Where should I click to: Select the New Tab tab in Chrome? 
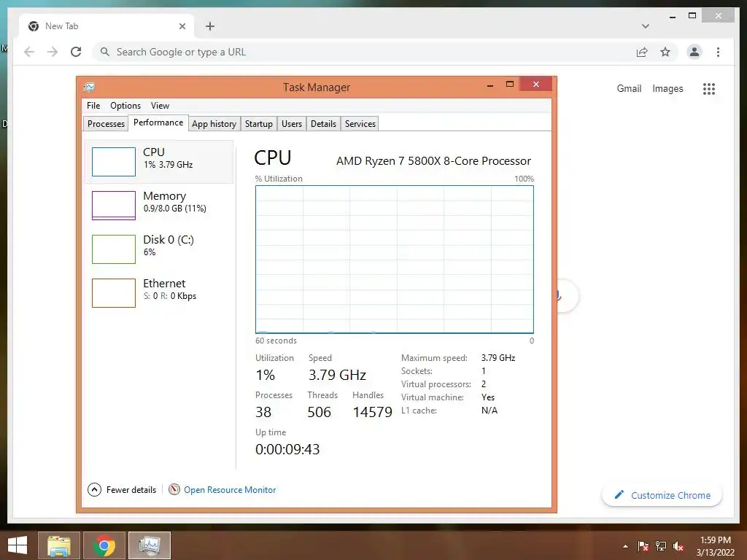107,26
